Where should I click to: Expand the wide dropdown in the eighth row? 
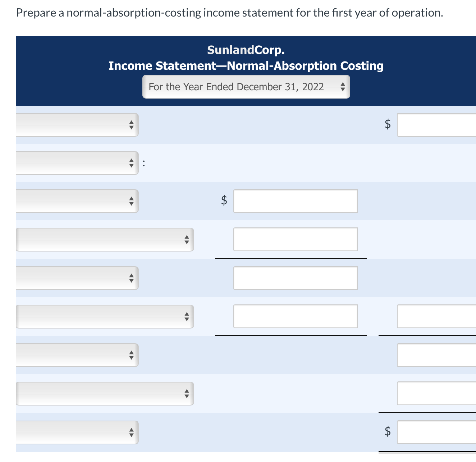(105, 394)
